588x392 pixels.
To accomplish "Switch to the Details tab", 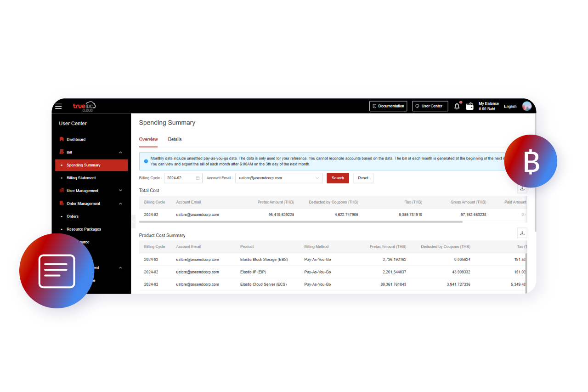I will point(175,139).
